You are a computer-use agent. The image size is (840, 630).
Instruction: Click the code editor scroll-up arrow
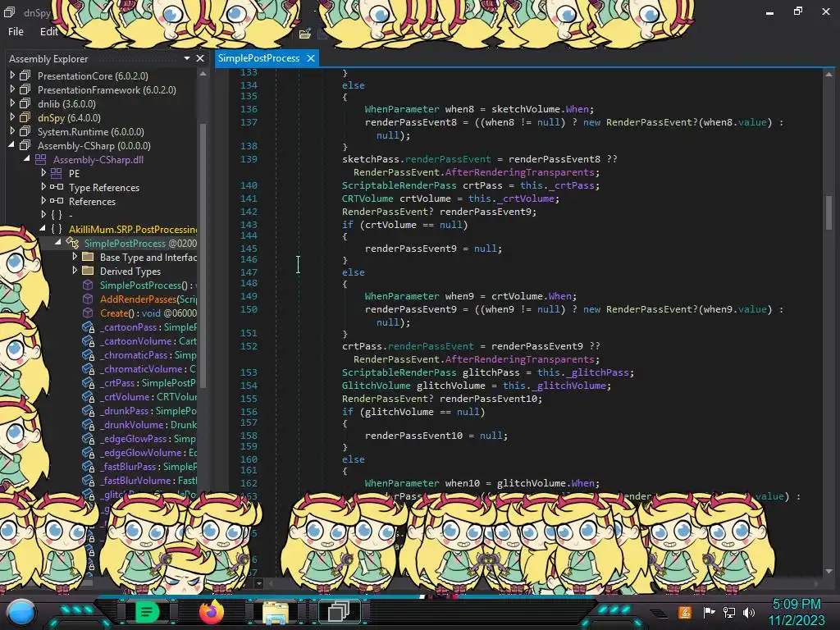pos(829,74)
